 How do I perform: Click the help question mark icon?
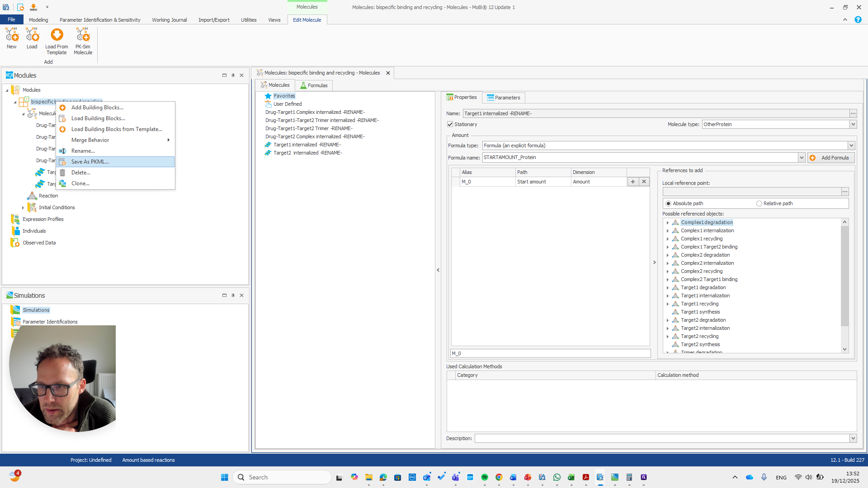[858, 20]
